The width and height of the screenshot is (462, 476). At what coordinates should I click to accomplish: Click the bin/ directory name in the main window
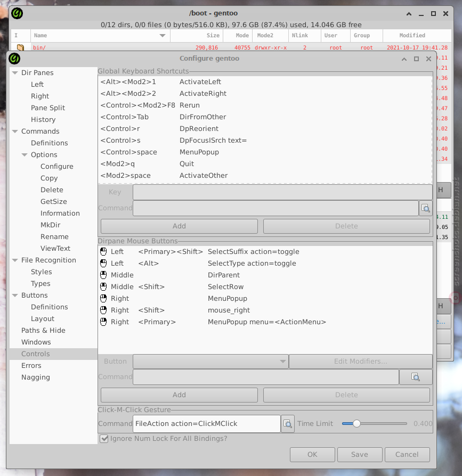(x=39, y=48)
